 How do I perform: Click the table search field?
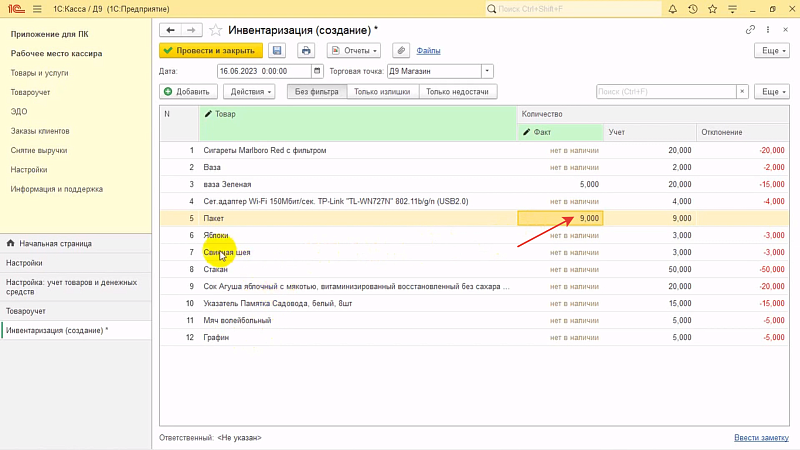[666, 91]
